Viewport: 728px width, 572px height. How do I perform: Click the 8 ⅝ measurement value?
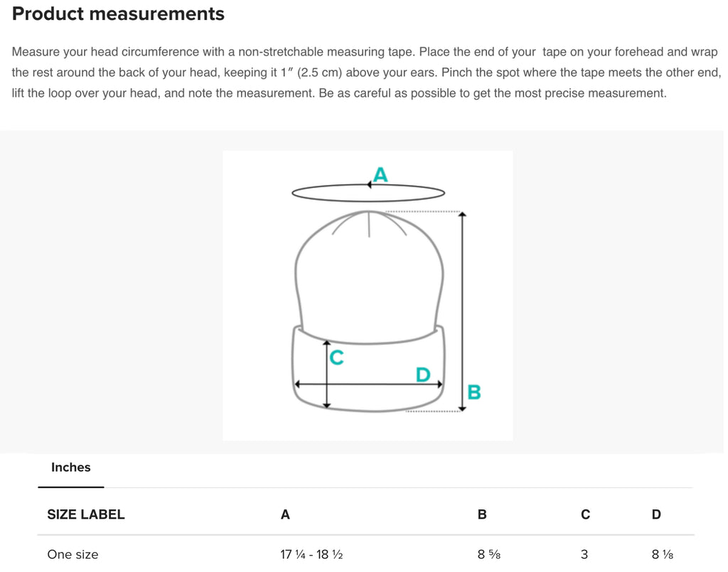coord(489,555)
